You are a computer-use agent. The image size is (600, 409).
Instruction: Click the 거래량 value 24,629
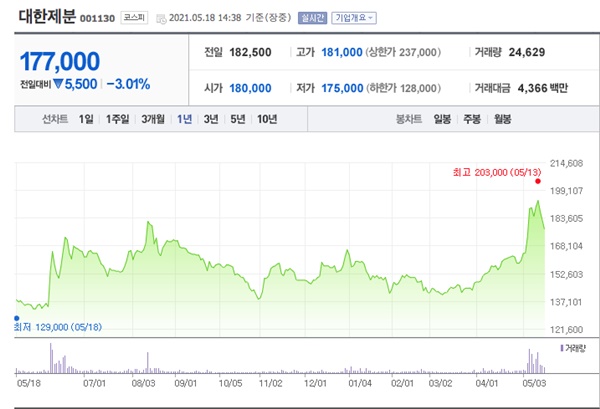point(527,52)
